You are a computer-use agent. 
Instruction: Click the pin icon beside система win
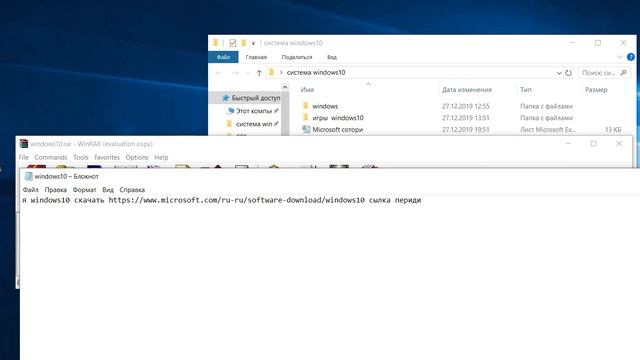(276, 124)
